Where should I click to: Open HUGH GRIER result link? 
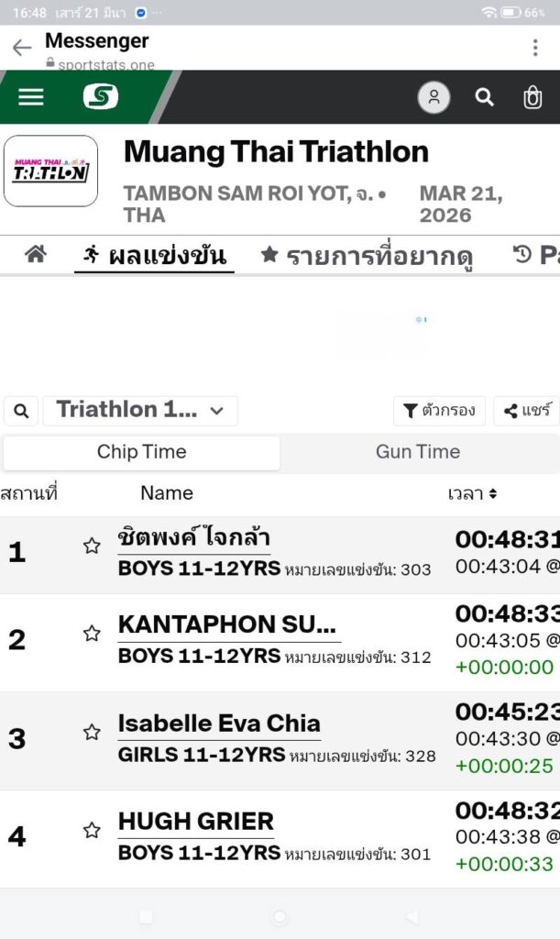tap(195, 821)
